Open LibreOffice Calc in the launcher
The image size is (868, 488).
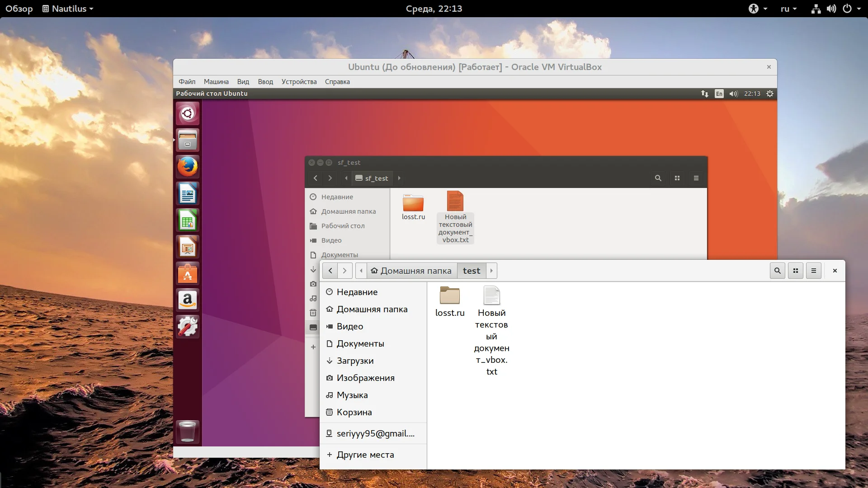pos(187,221)
